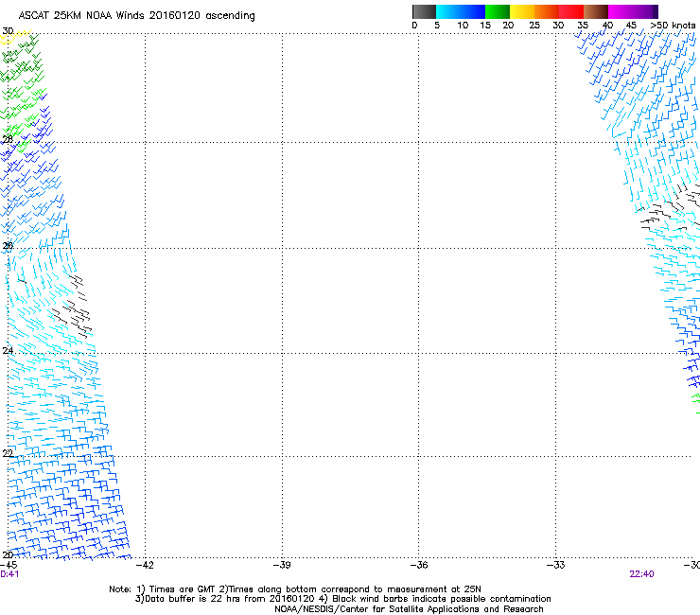
Task: Click the longitude label -39
Action: coord(282,565)
